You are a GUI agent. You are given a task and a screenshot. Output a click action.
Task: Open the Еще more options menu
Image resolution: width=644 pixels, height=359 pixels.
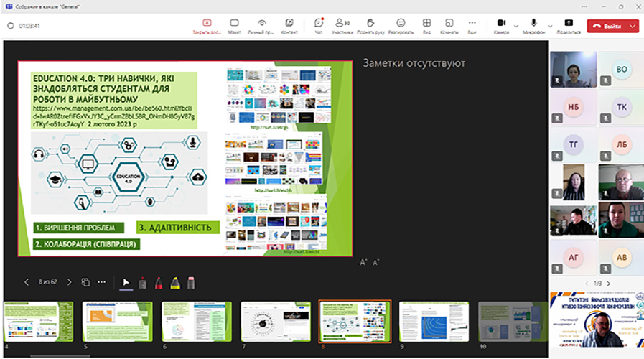click(x=472, y=26)
